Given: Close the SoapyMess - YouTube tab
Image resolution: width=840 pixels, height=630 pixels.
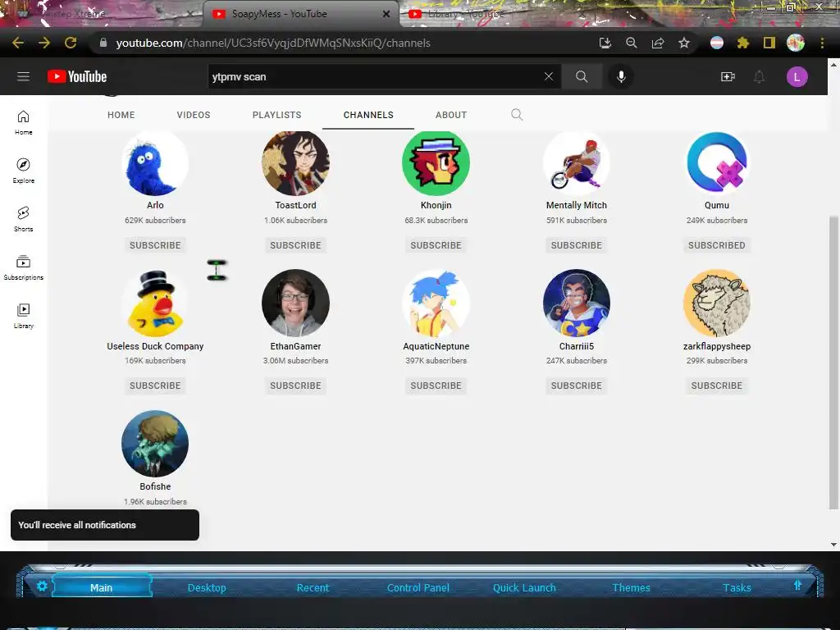Looking at the screenshot, I should click(x=386, y=14).
